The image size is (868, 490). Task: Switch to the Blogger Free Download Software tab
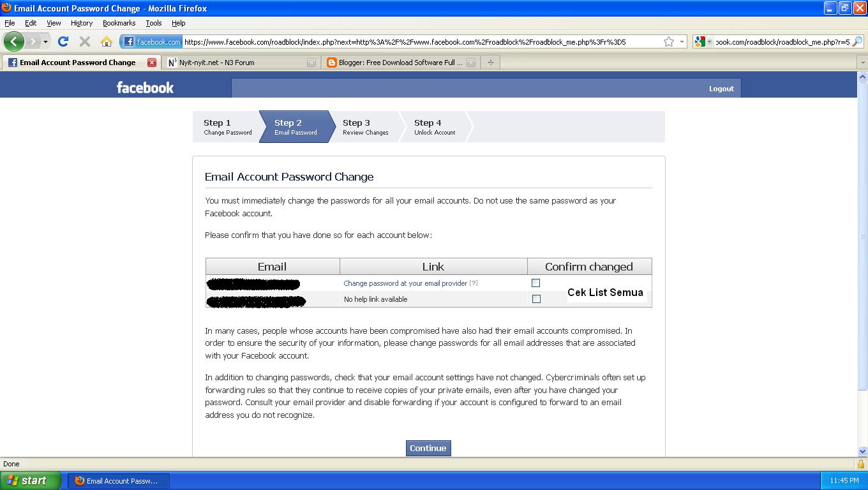(400, 63)
